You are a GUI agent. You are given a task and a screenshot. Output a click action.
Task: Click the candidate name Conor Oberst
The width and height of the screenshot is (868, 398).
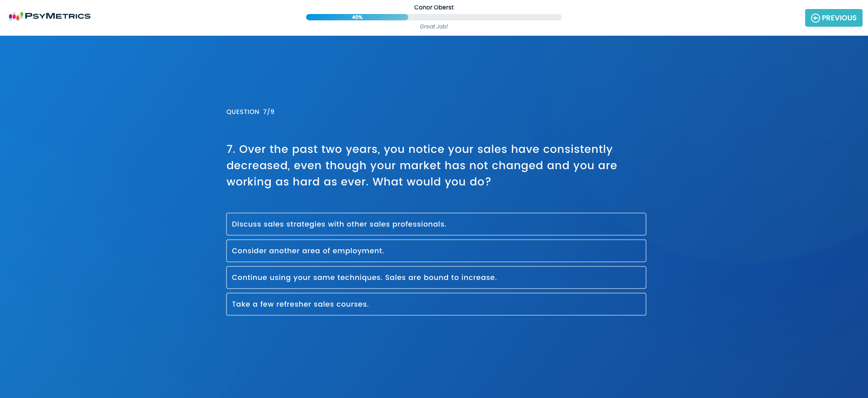[434, 7]
